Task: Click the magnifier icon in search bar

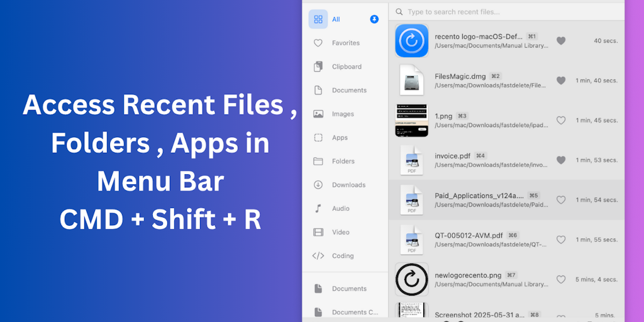Action: (x=399, y=12)
